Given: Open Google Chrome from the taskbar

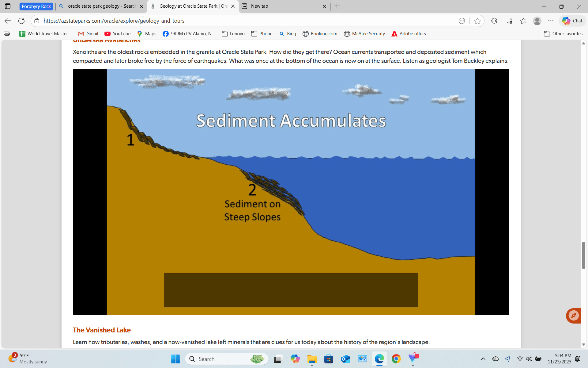Looking at the screenshot, I should 396,359.
